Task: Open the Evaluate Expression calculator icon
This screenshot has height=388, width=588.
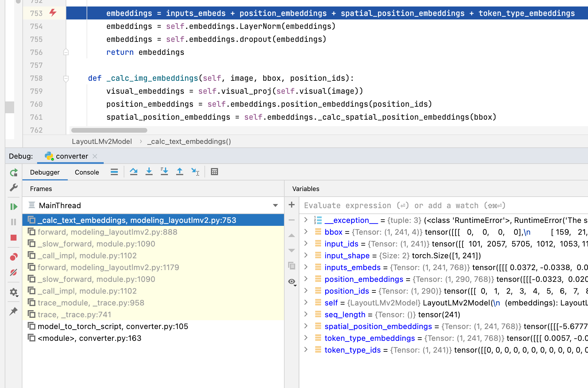Action: 214,172
